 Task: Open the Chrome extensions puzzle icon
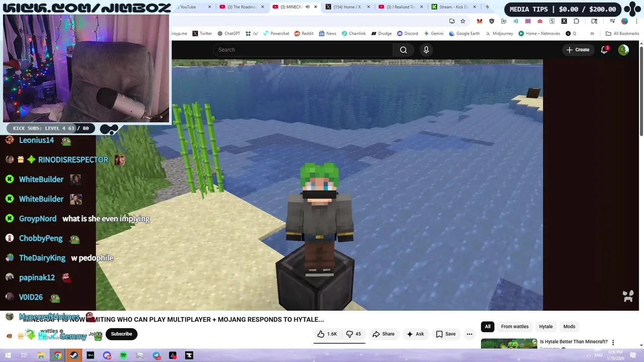point(576,21)
